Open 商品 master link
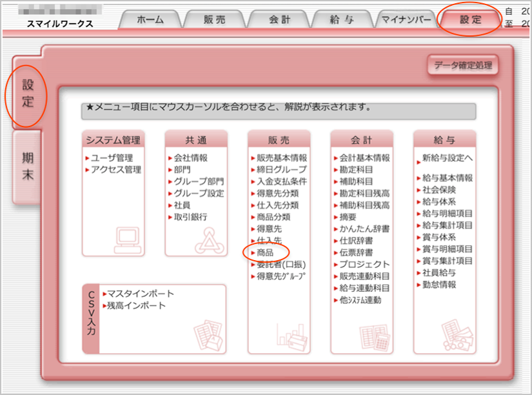Screen dimensions: 532x395 265,252
